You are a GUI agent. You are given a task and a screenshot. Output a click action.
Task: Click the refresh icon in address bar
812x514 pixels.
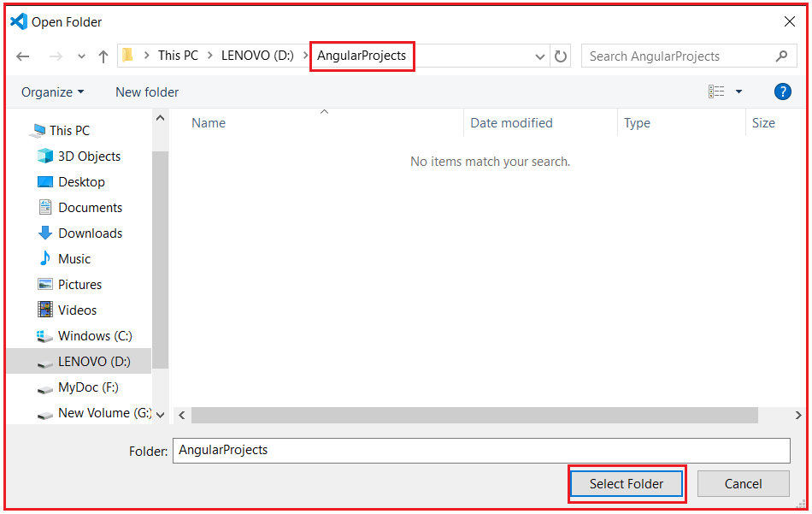pos(562,56)
